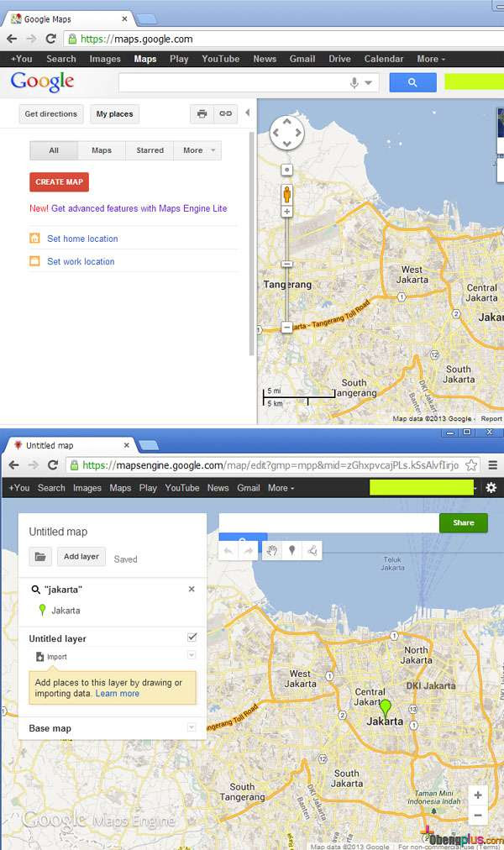Expand the More menu in top Google bar
Viewport: 504px width, 850px height.
click(x=431, y=59)
